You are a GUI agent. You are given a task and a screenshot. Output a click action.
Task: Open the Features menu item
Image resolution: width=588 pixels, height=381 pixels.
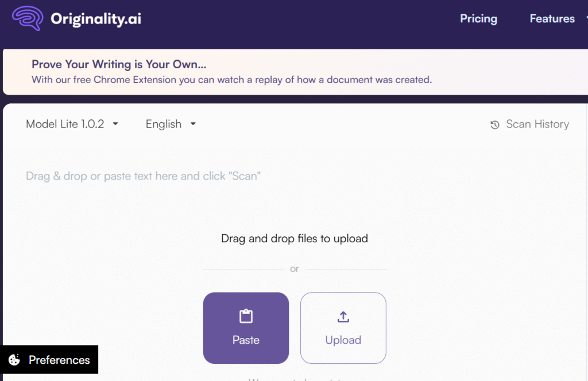coord(552,18)
